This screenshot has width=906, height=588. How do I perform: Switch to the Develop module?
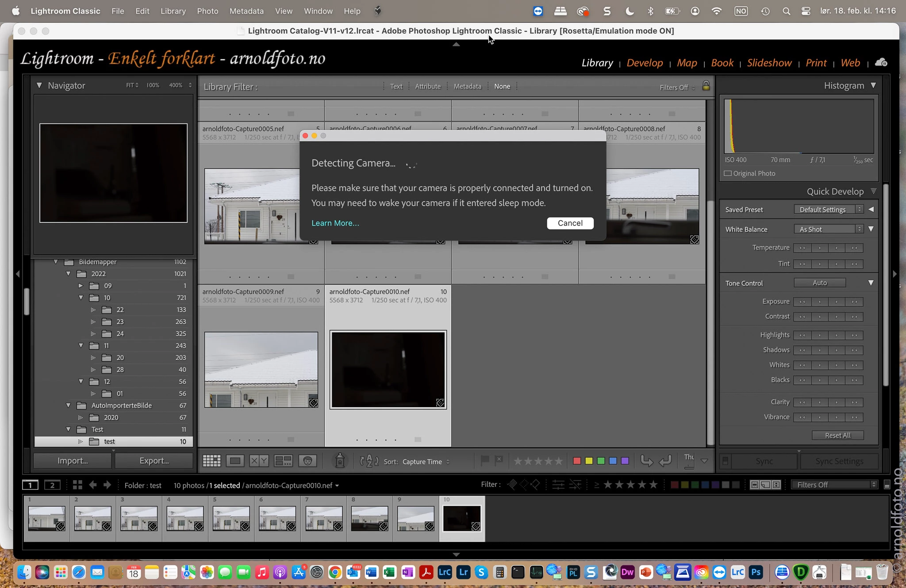(645, 63)
